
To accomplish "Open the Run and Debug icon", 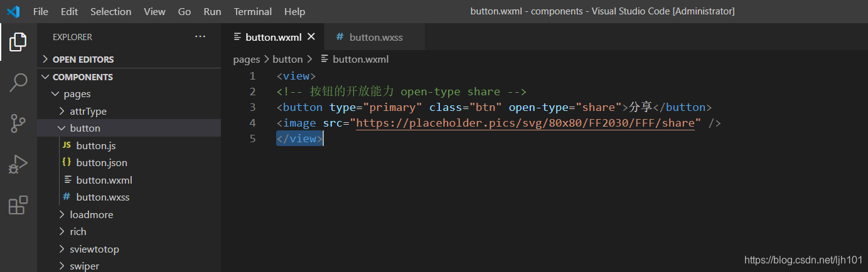I will pyautogui.click(x=18, y=164).
